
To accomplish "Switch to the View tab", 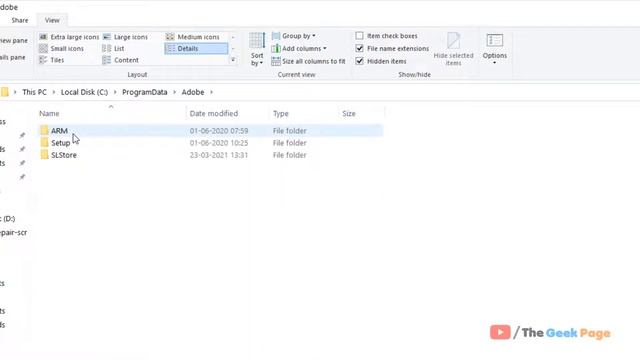I will coord(52,20).
